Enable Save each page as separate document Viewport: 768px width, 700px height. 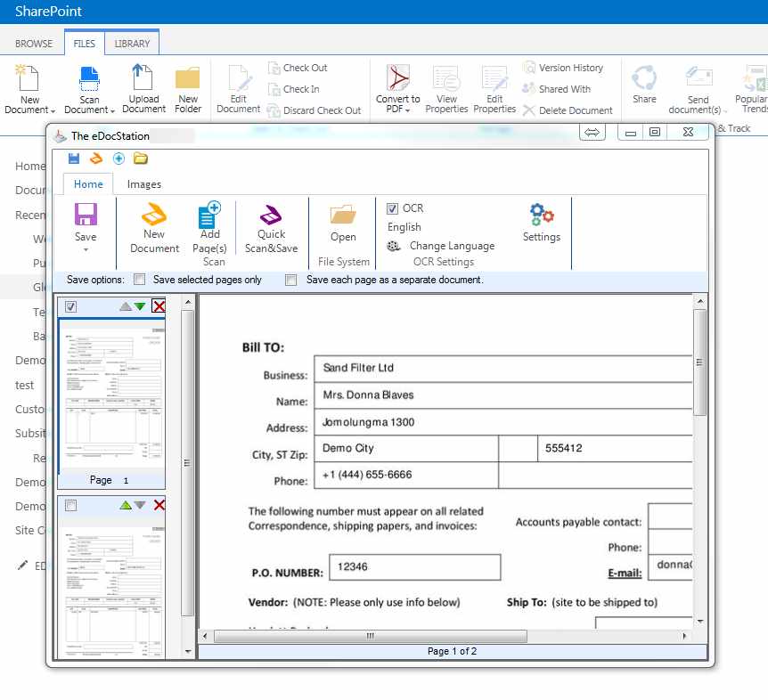click(x=291, y=280)
